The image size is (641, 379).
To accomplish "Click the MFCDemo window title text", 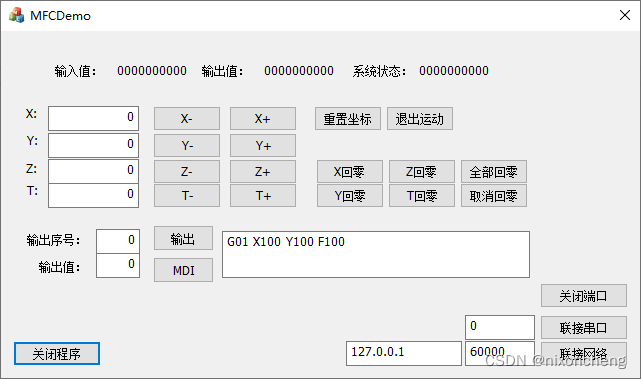I will pos(61,16).
